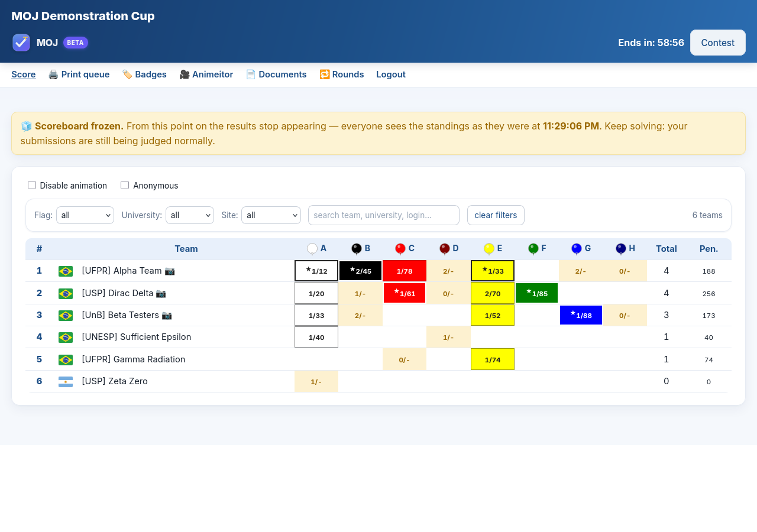
Task: Click the black balloon for problem B
Action: click(357, 249)
